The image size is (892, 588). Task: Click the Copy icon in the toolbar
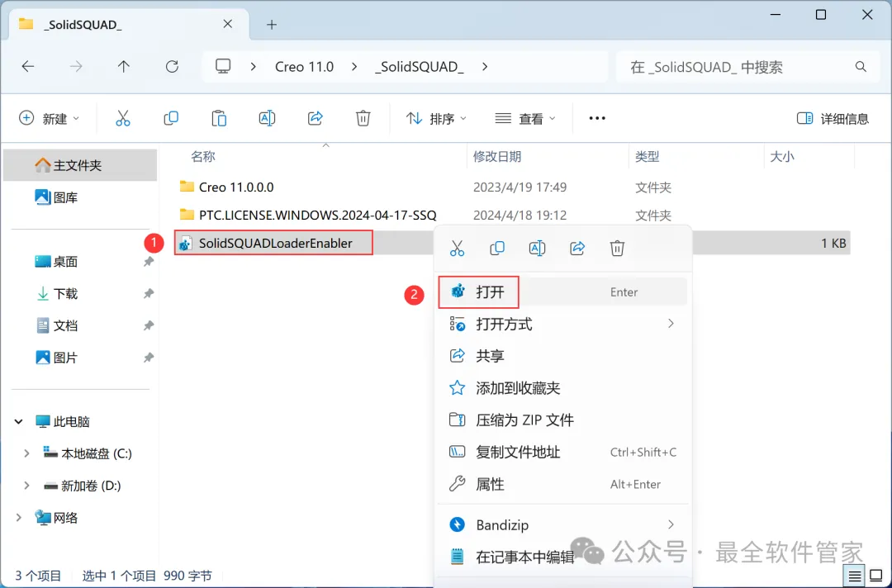pyautogui.click(x=171, y=118)
